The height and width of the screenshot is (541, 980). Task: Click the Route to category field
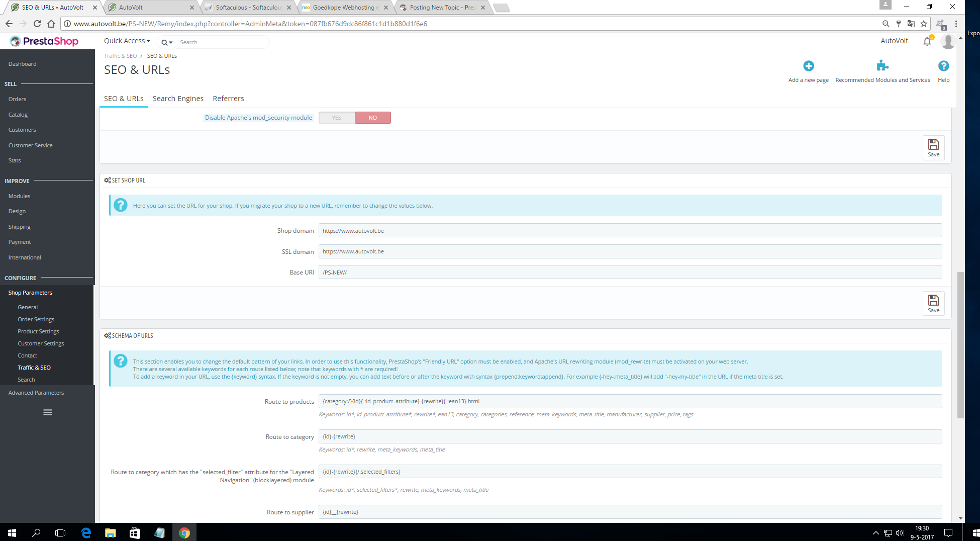click(630, 436)
